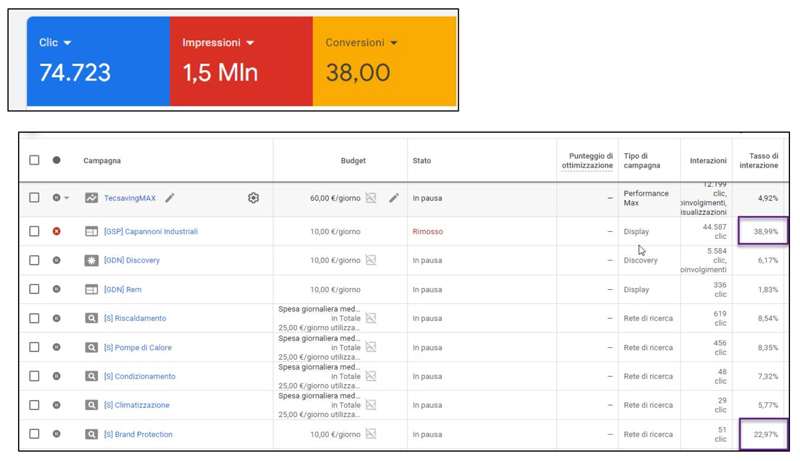The width and height of the screenshot is (800, 461).
Task: Click the Discovery campaign type icon
Action: 91,260
